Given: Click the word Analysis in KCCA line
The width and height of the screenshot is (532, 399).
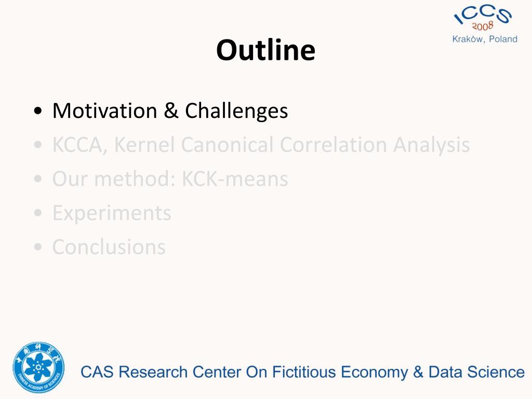Looking at the screenshot, I should coord(432,145).
